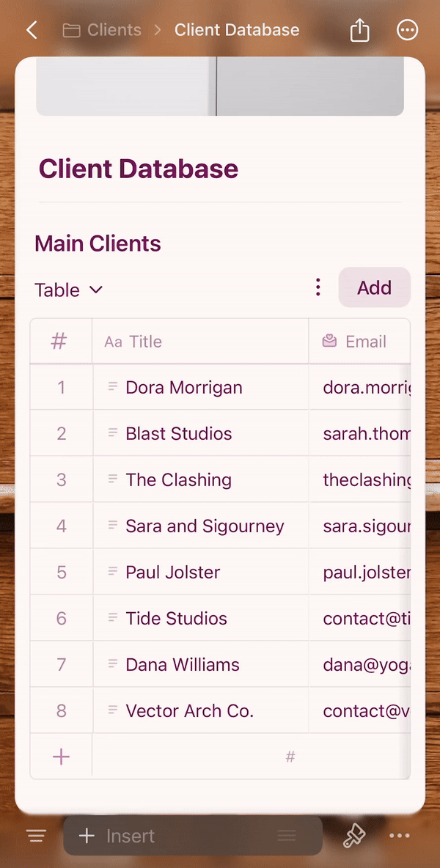Viewport: 440px width, 868px height.
Task: Tap the share icon in the top bar
Action: coord(359,29)
